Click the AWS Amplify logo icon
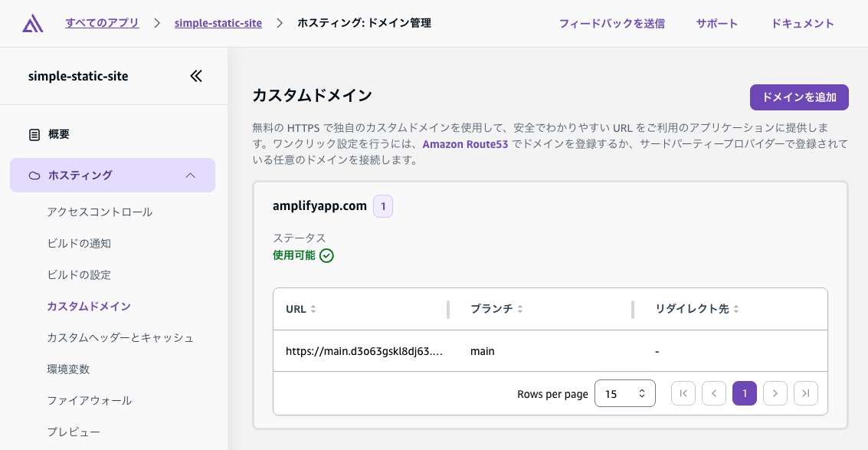The width and height of the screenshot is (868, 450). pyautogui.click(x=33, y=23)
